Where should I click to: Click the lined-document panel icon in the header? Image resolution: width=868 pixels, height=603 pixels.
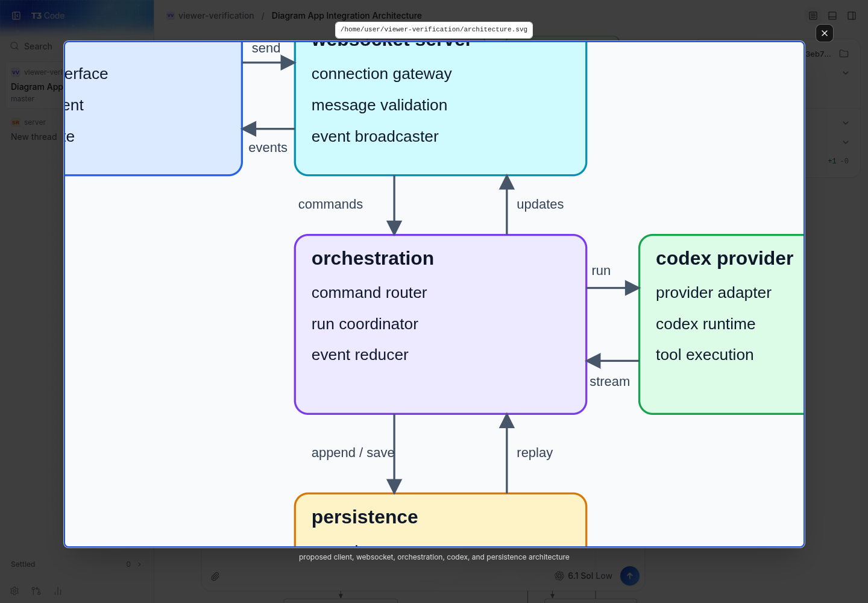pyautogui.click(x=813, y=16)
